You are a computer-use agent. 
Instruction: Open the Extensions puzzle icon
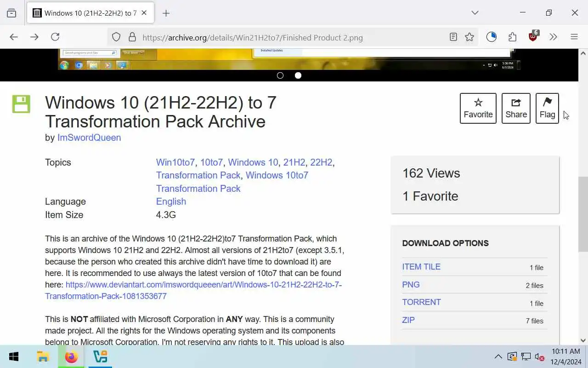[x=512, y=37]
